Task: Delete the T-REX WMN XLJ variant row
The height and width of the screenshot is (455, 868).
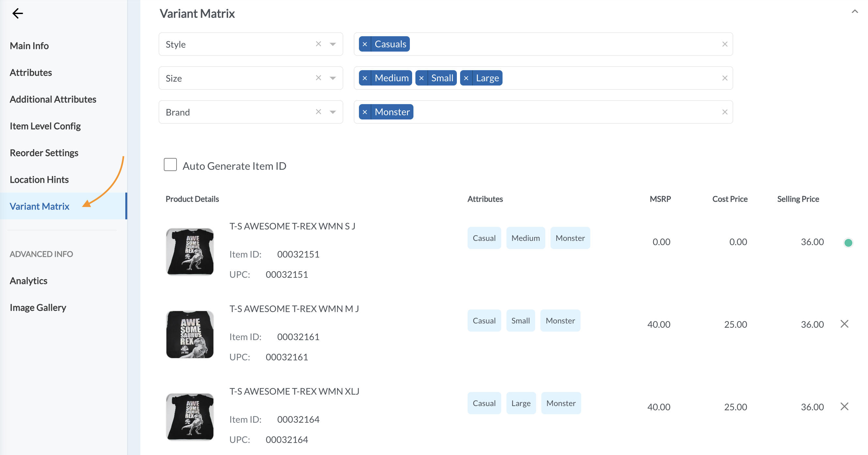Action: 845,406
